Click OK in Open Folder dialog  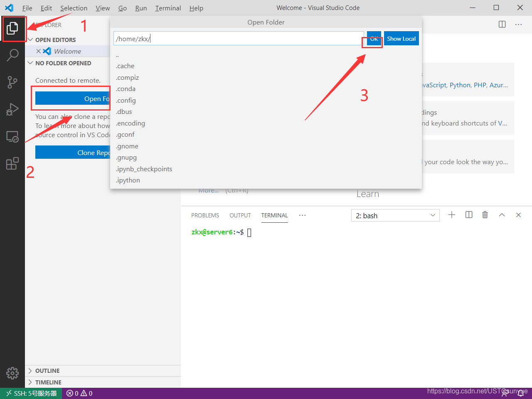click(x=374, y=39)
